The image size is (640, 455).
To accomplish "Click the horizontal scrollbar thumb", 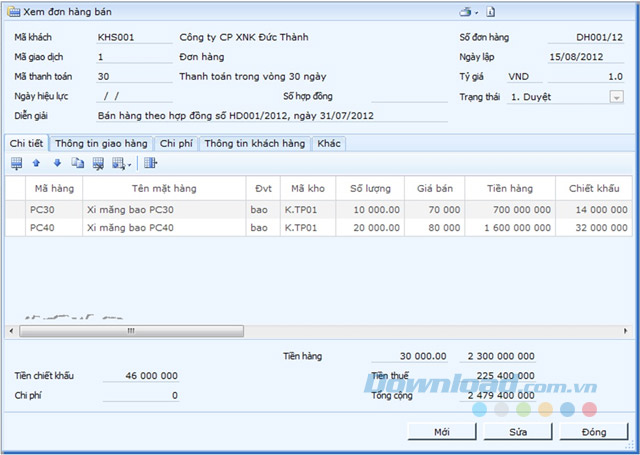I will click(131, 331).
